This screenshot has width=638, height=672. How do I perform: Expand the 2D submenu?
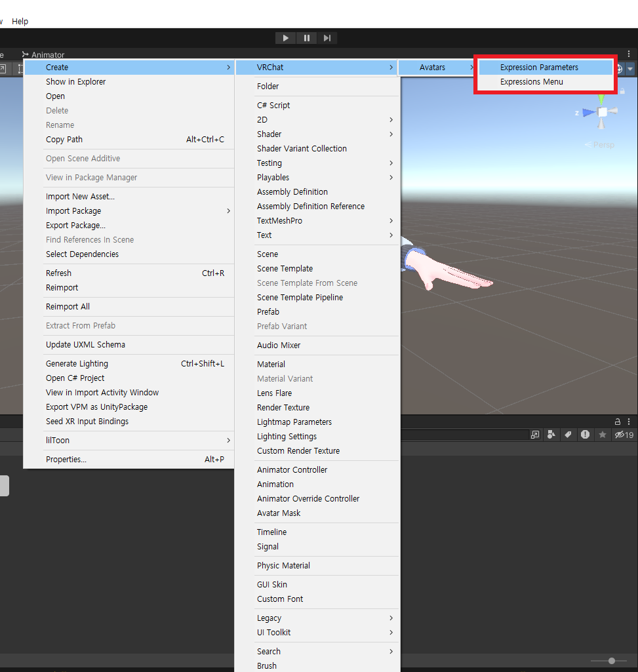click(318, 120)
